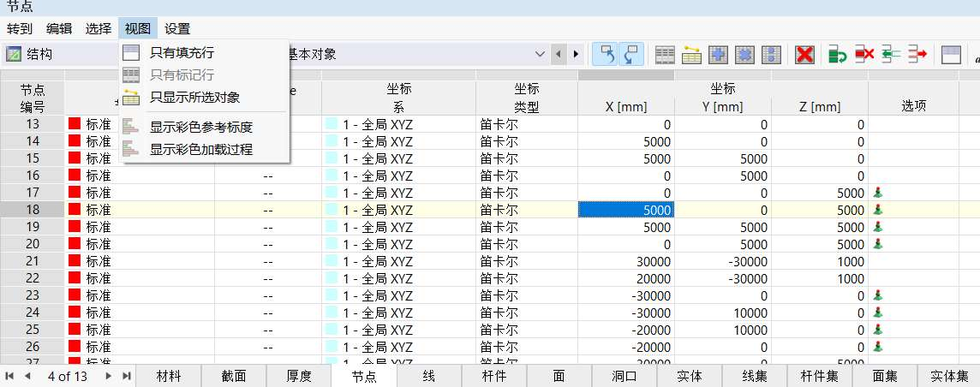The width and height of the screenshot is (980, 387).
Task: Switch to the 洞口 tab
Action: [624, 377]
